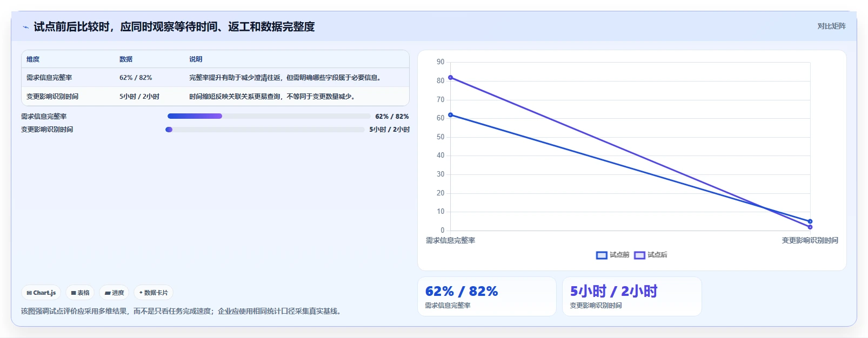
Task: Click the 数据卡片 tag chip
Action: click(153, 293)
